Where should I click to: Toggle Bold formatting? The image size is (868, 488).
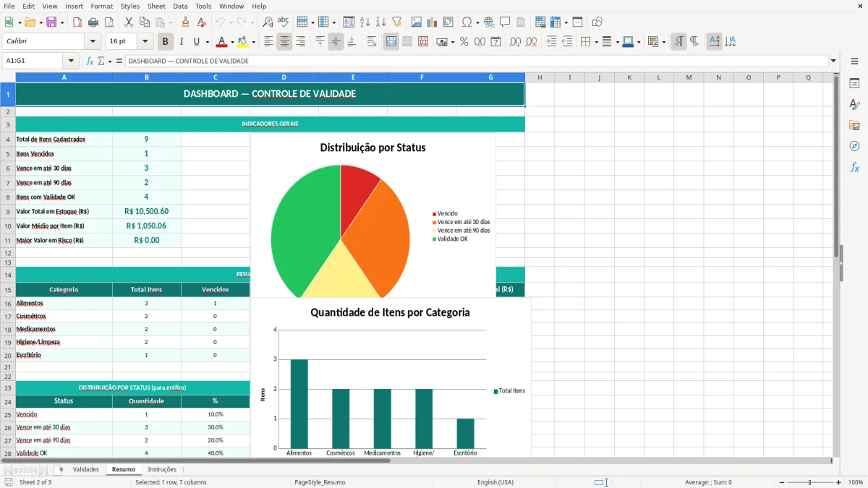[165, 42]
